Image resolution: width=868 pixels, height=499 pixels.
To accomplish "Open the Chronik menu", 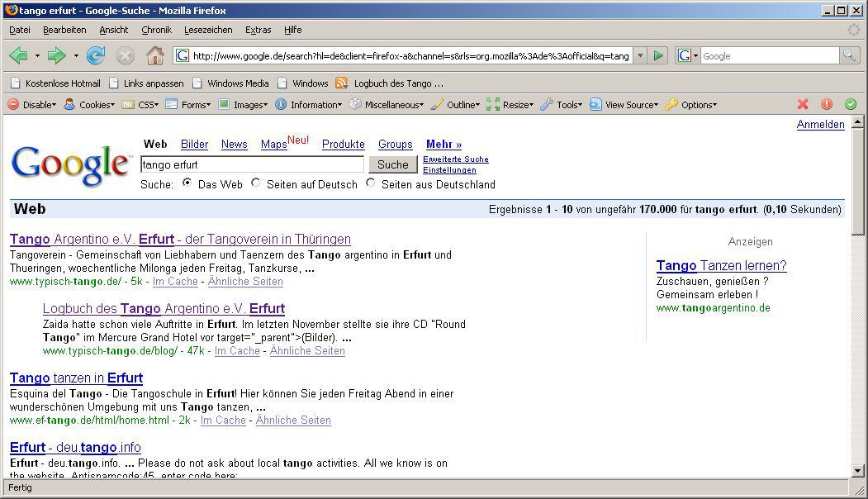I will pyautogui.click(x=156, y=30).
